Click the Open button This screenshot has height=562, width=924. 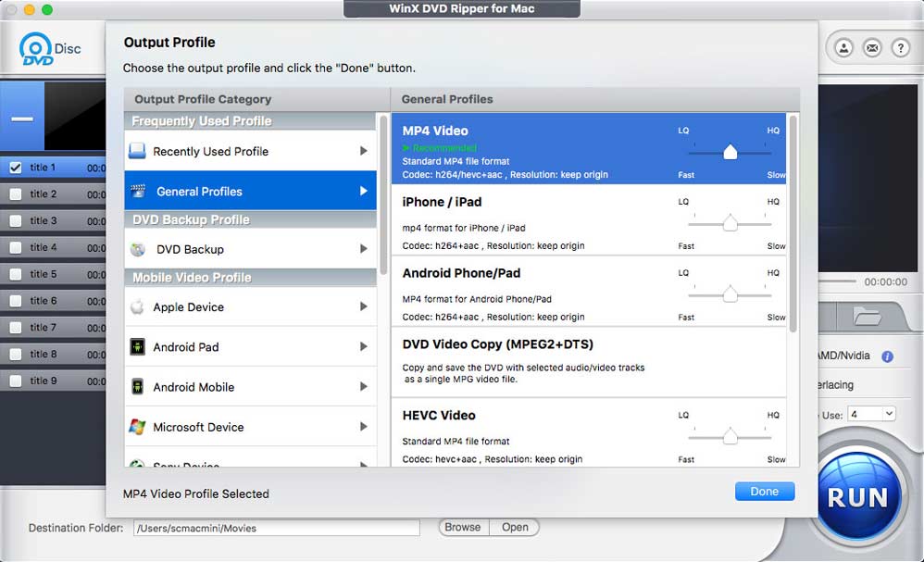pyautogui.click(x=515, y=527)
